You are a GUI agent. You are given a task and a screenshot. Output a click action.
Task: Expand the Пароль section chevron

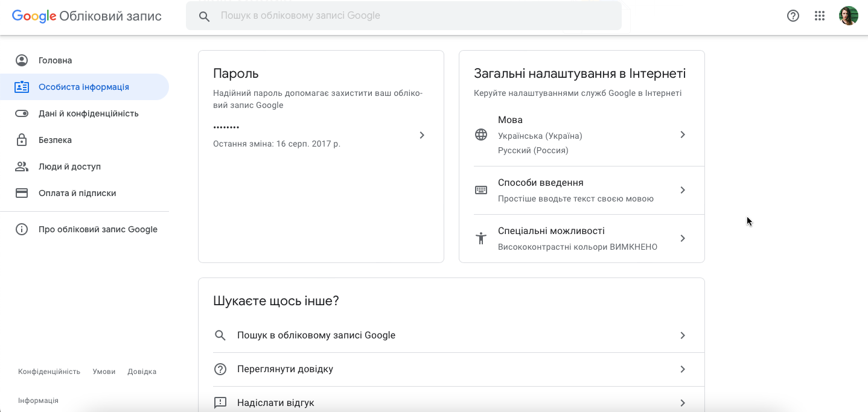[422, 135]
